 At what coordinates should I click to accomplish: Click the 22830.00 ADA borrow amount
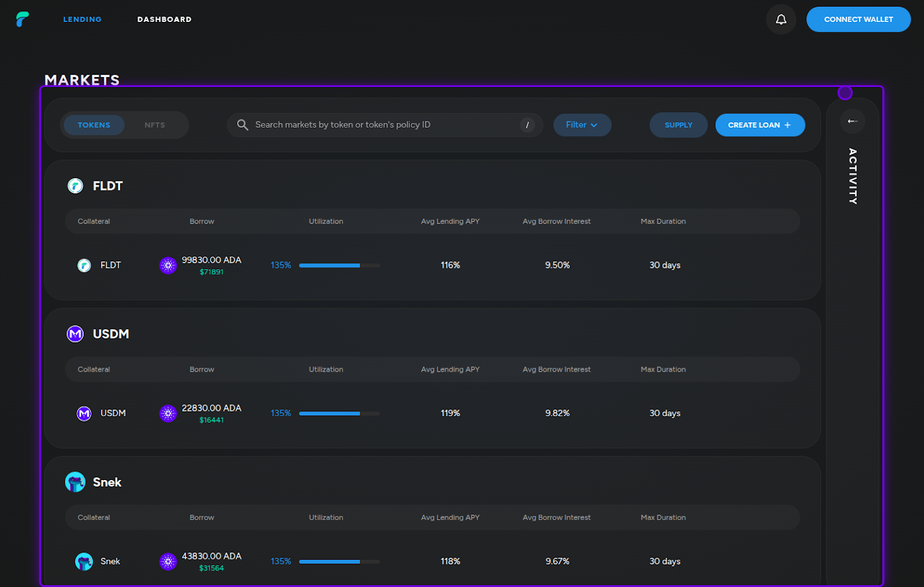(212, 408)
